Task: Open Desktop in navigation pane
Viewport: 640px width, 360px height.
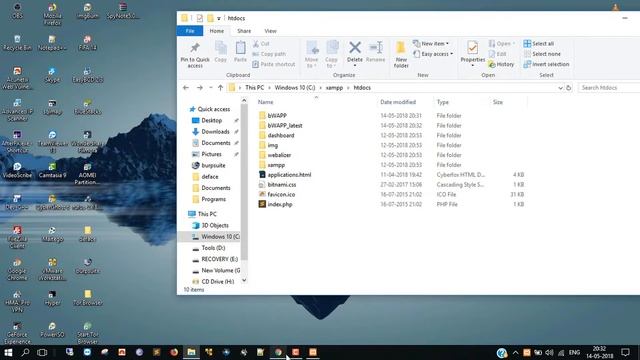Action: point(211,120)
